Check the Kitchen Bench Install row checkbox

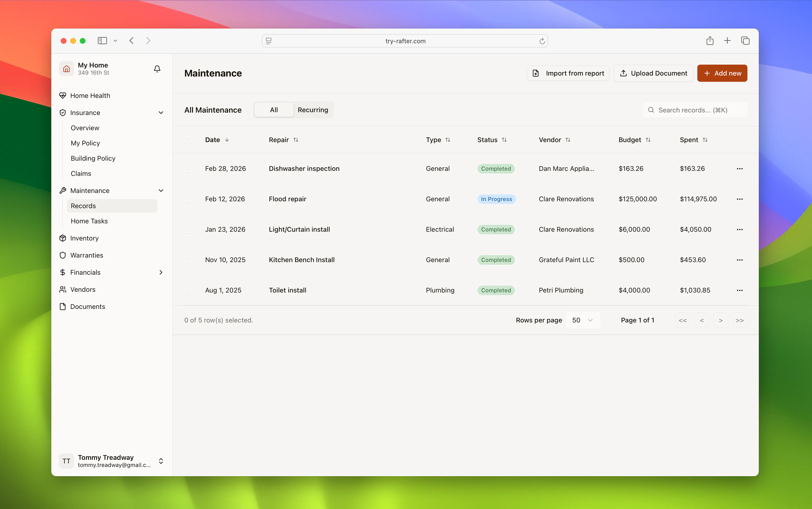tap(188, 260)
